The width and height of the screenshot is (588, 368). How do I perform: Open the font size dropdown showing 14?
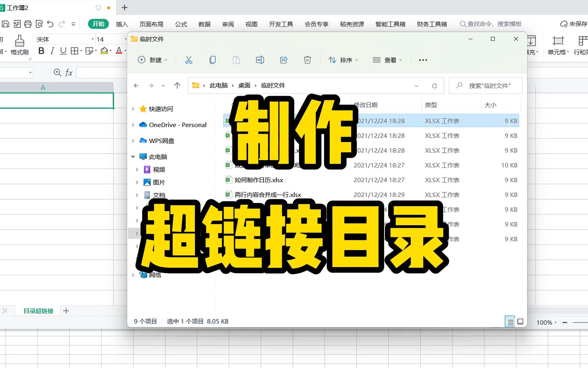coord(126,39)
